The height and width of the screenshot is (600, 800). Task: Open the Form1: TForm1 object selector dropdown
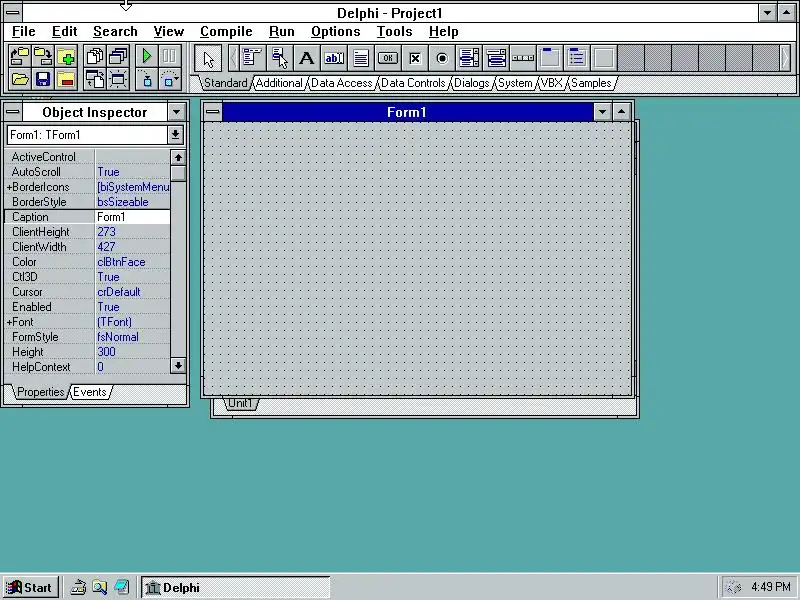(x=175, y=135)
